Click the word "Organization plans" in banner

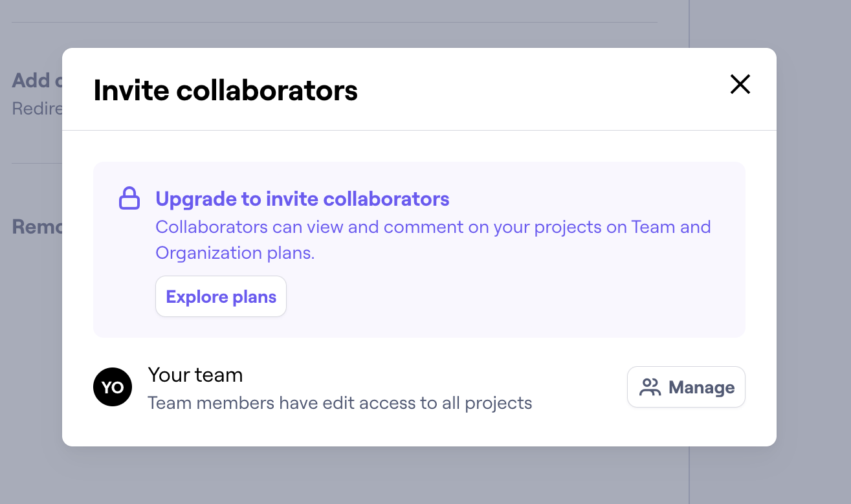pos(235,253)
